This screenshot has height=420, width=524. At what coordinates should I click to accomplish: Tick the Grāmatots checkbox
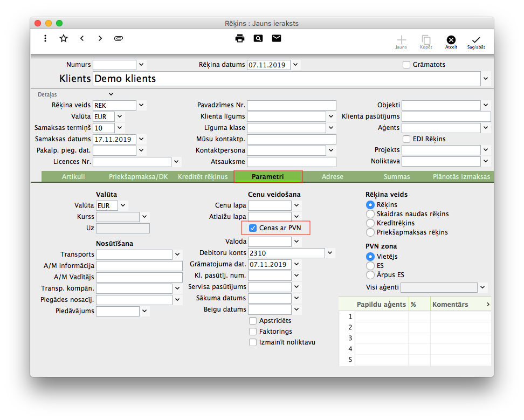tap(406, 65)
